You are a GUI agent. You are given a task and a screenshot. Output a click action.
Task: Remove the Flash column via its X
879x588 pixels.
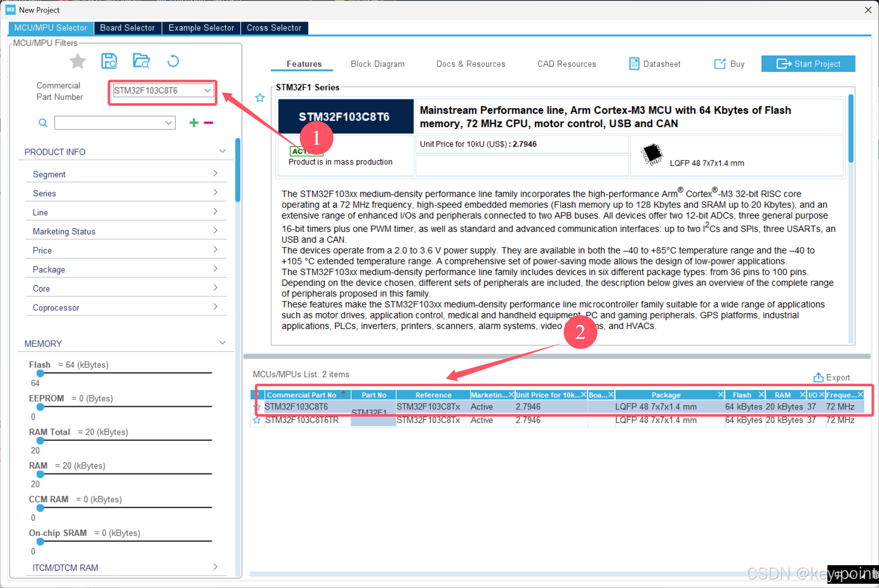[x=761, y=395]
